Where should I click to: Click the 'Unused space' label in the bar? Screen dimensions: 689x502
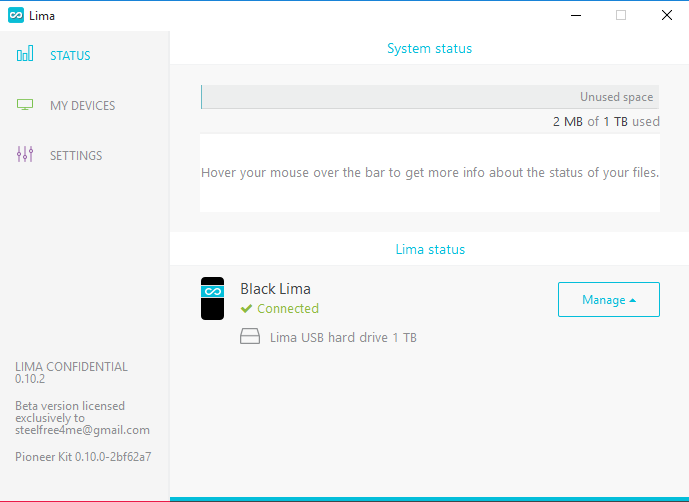point(616,97)
